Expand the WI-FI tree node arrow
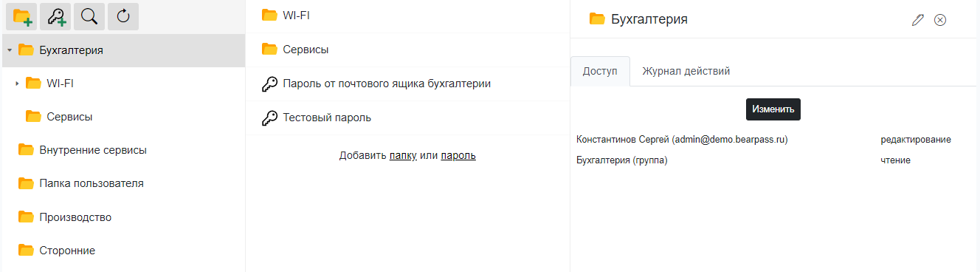The height and width of the screenshot is (272, 980). [x=16, y=84]
